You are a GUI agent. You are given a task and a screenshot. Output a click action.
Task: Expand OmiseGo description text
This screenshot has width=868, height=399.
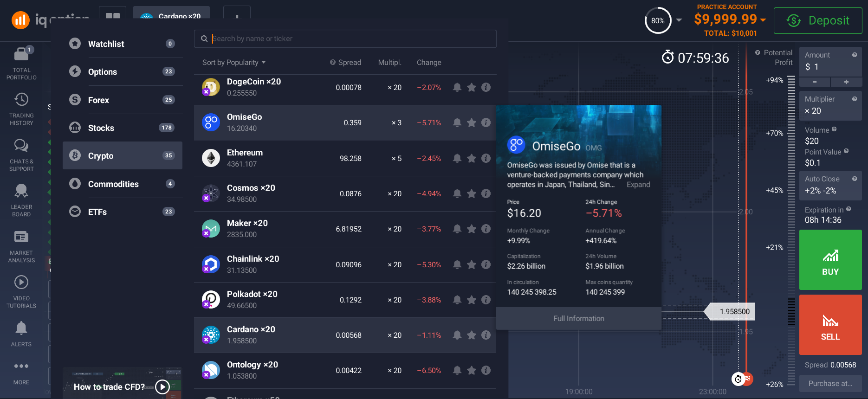tap(638, 185)
